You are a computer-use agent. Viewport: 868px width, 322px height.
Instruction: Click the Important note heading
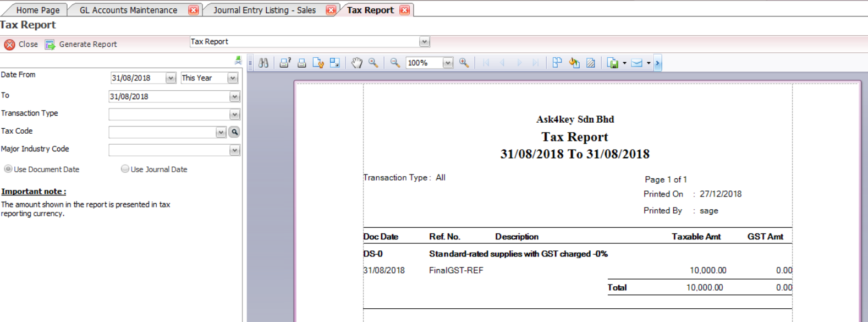(x=34, y=192)
